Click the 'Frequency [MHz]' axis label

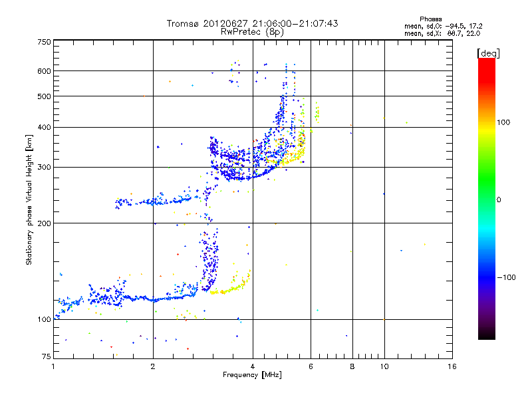tap(252, 375)
